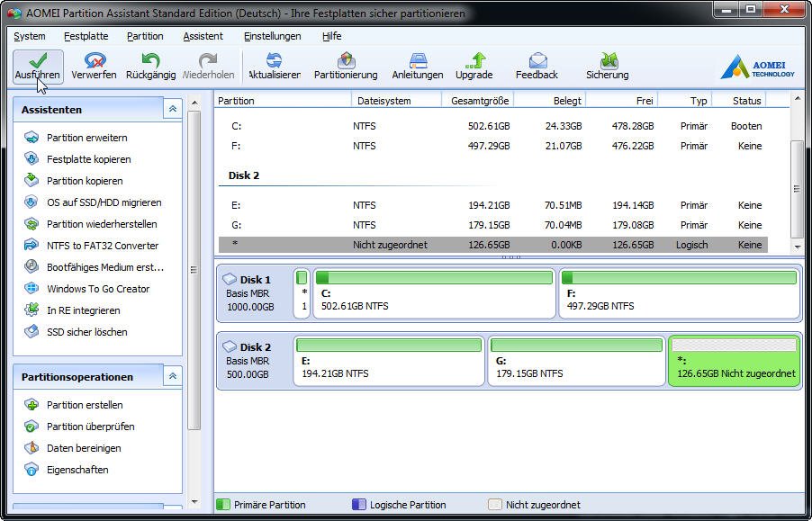Select the 126.65GB unallocated block on Disk 2
The height and width of the screenshot is (521, 812).
(x=735, y=361)
